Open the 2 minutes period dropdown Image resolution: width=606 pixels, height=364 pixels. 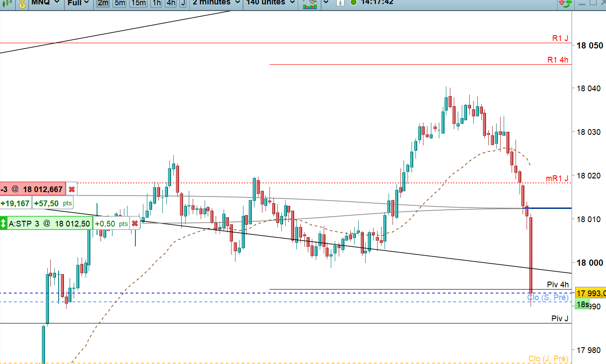tap(217, 3)
